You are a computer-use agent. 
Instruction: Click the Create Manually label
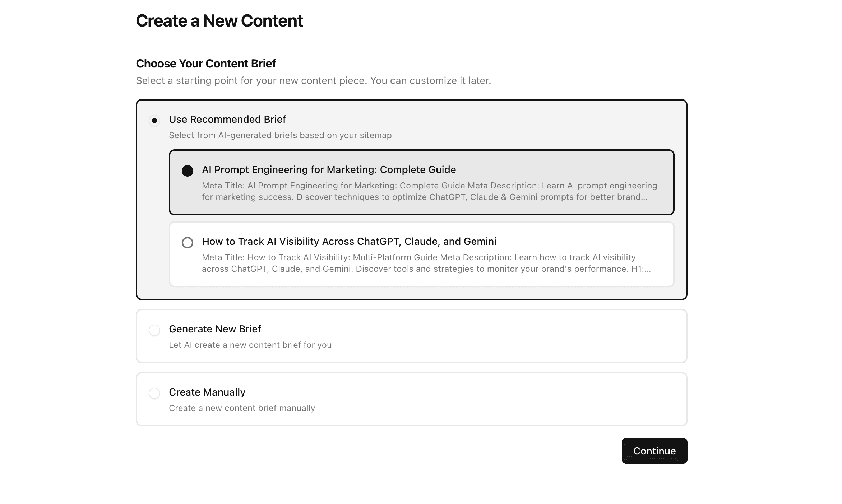(x=207, y=392)
